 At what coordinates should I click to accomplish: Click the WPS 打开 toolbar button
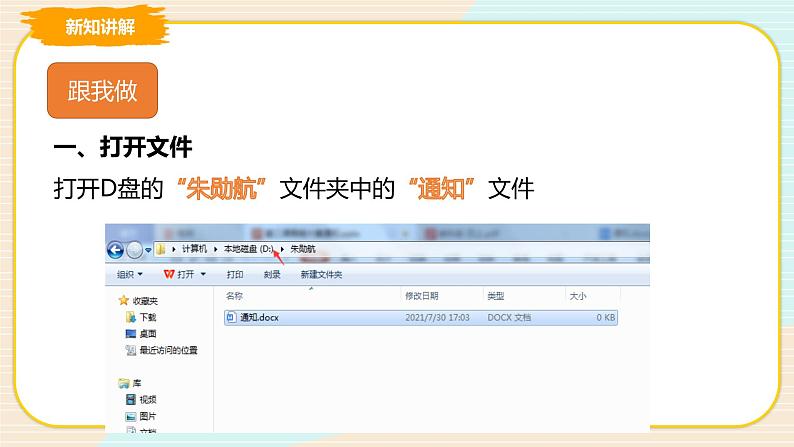179,274
